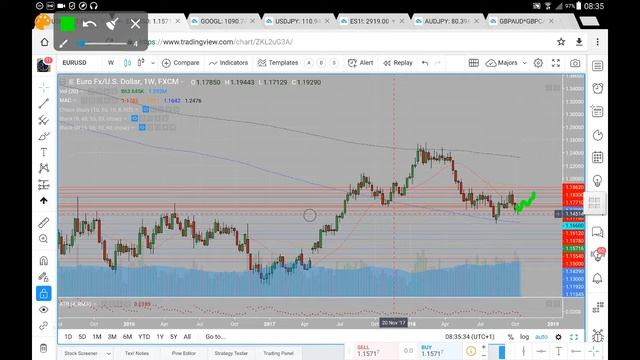This screenshot has width=640, height=360.
Task: Set date range to 1D
Action: pos(68,337)
